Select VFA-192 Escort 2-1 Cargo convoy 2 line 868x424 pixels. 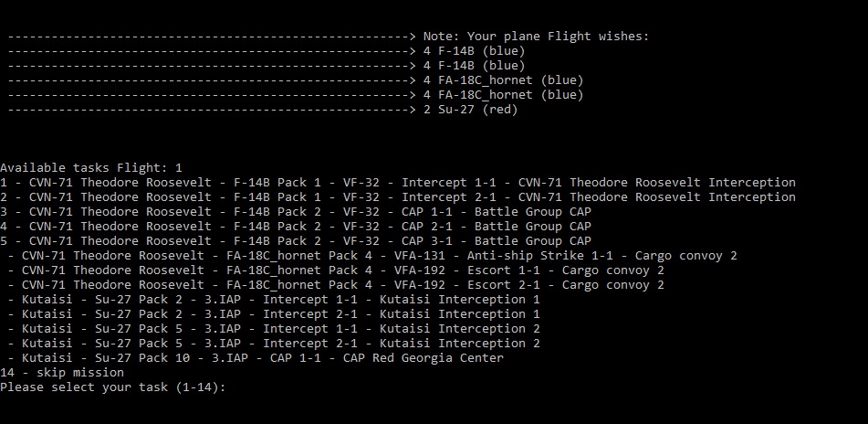click(336, 285)
